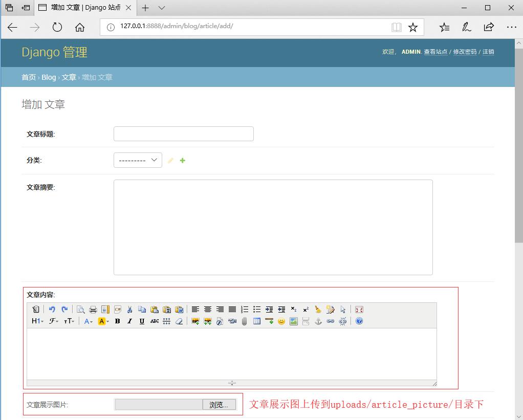Insert attachment with the paperclip icon
The width and height of the screenshot is (523, 420).
pos(244,321)
